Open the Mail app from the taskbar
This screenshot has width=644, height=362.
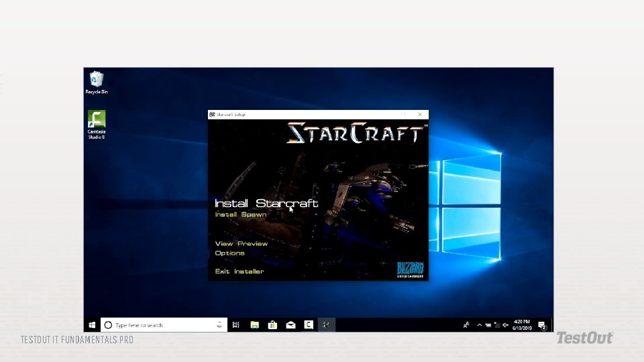[290, 325]
